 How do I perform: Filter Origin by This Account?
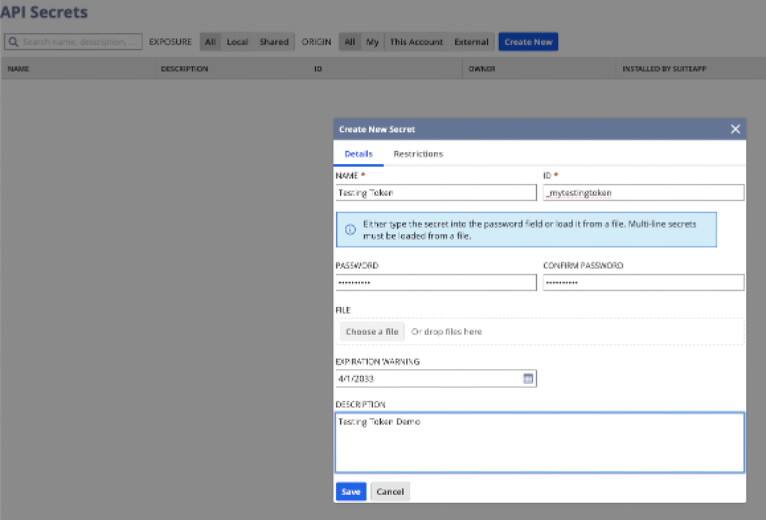pyautogui.click(x=416, y=42)
